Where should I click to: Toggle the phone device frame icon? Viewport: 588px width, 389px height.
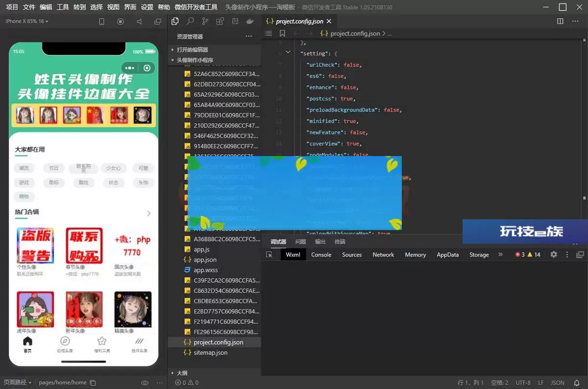click(x=102, y=22)
